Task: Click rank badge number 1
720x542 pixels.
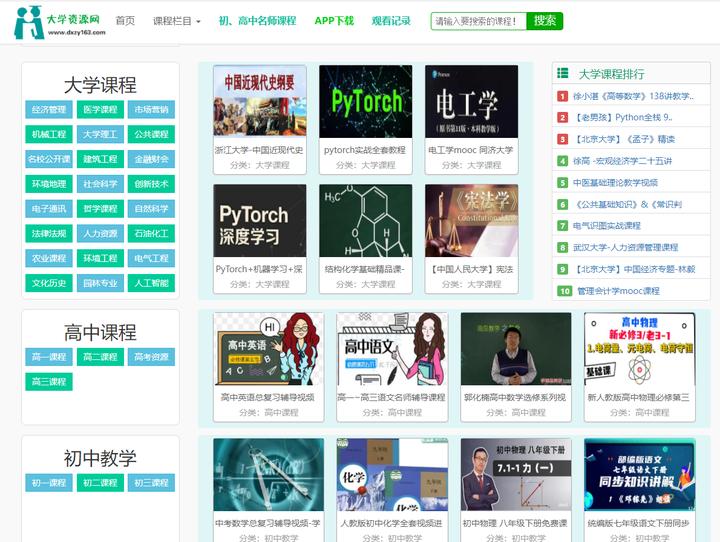Action: (x=562, y=96)
